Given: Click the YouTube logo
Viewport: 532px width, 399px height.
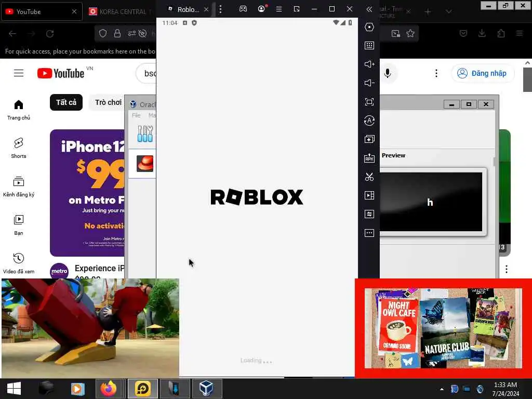Looking at the screenshot, I should [x=61, y=73].
